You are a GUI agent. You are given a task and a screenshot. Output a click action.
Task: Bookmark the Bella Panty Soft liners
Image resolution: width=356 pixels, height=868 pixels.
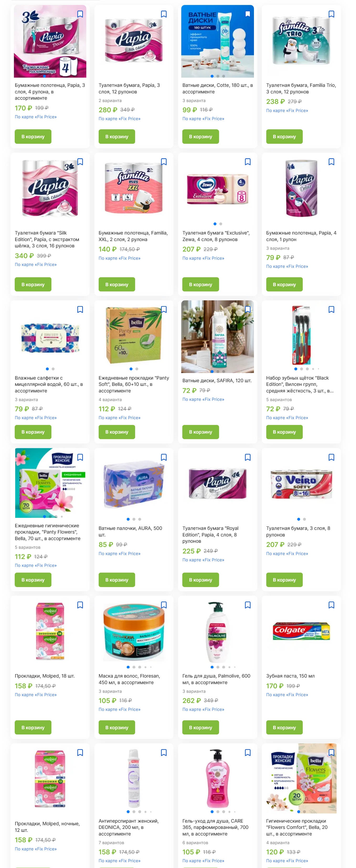[164, 309]
